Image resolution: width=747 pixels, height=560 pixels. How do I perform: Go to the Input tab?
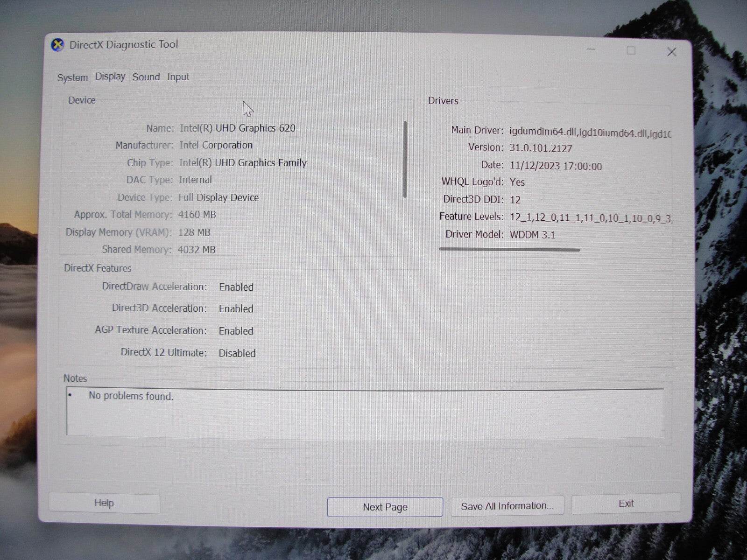click(x=178, y=77)
